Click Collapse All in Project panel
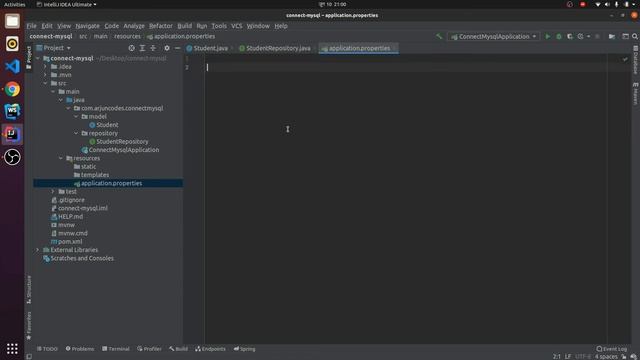The height and width of the screenshot is (360, 640). point(153,48)
